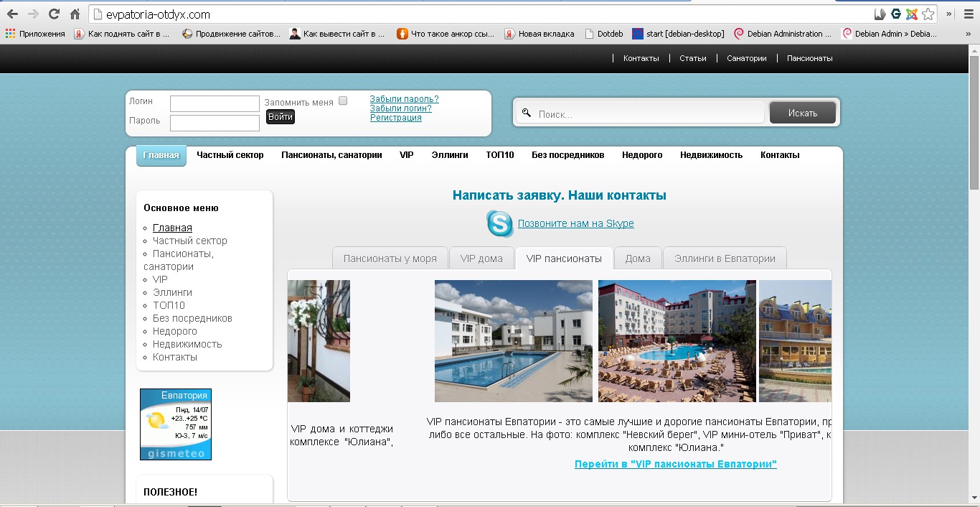Screen dimensions: 980x507
Task: Switch to Пансионаты у моря tab
Action: tap(390, 259)
